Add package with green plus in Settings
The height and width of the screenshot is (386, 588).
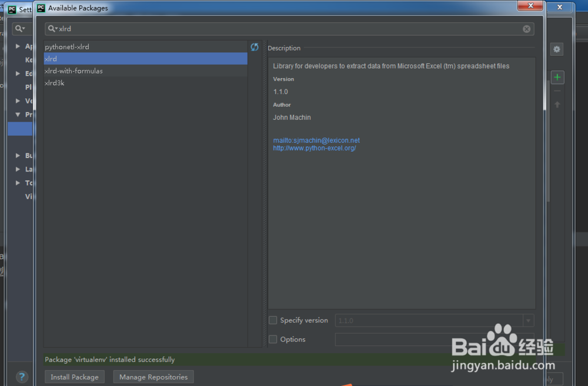[x=557, y=77]
